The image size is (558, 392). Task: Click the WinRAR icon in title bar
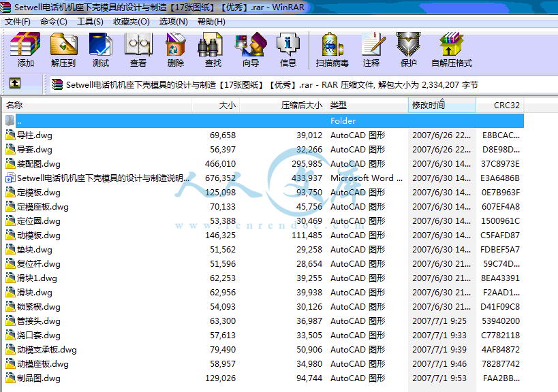click(5, 7)
